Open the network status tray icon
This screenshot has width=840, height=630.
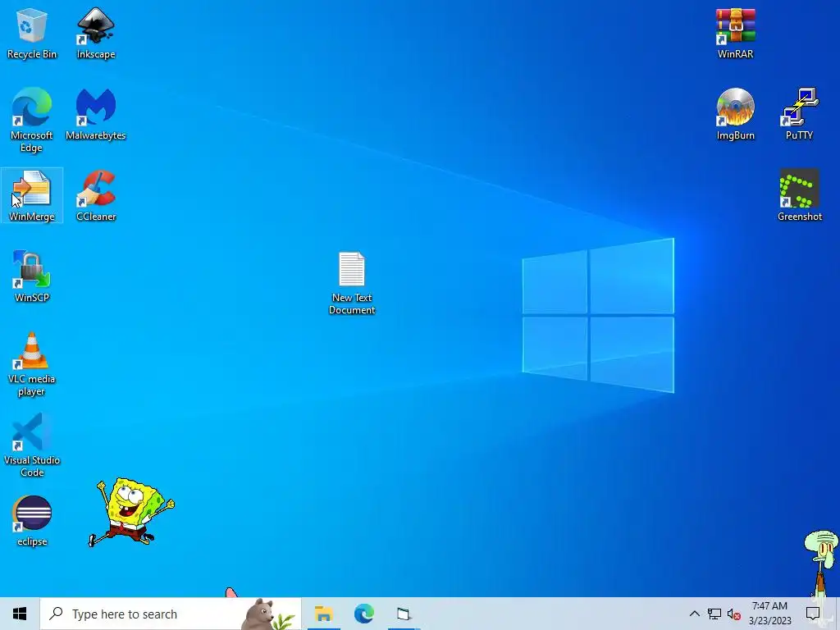714,614
